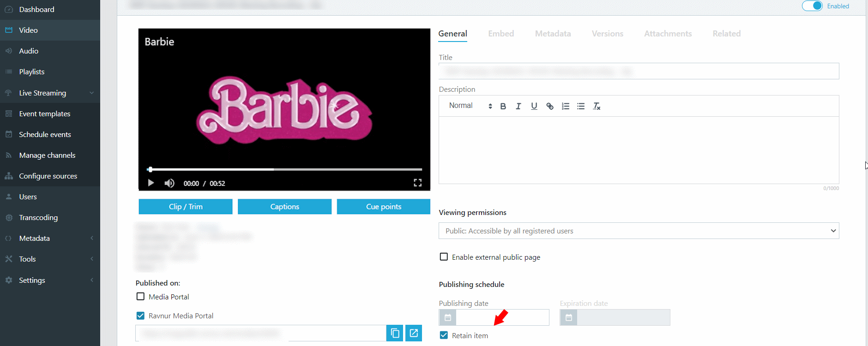The width and height of the screenshot is (868, 346).
Task: Expand the Settings sidebar submenu
Action: click(50, 280)
